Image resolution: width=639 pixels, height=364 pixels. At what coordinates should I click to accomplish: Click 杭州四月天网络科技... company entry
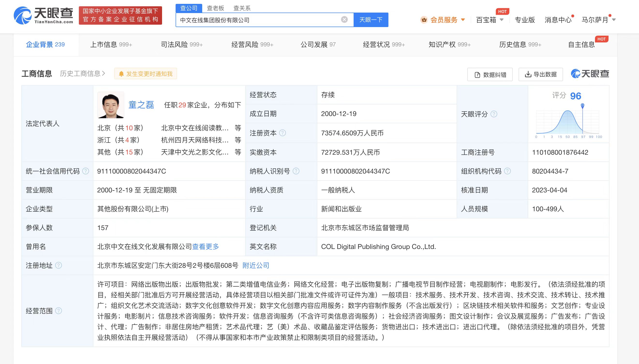195,140
